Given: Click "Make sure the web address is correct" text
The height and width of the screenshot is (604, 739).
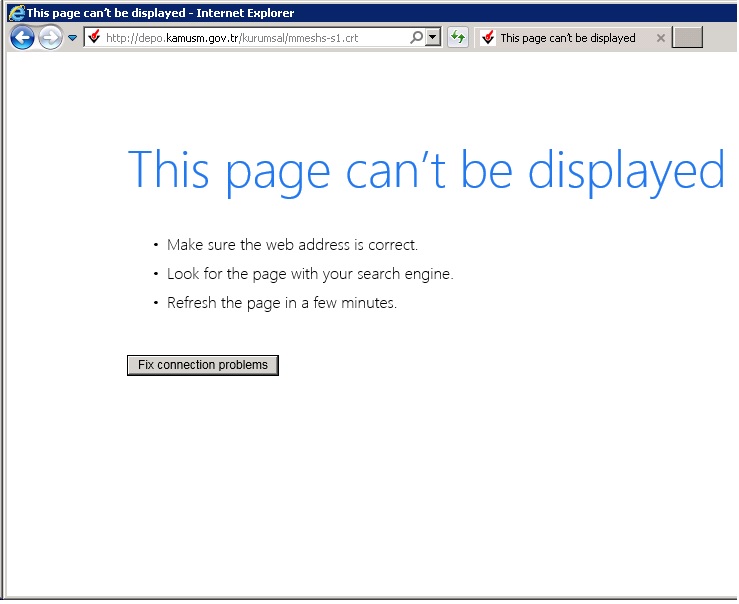Looking at the screenshot, I should (x=292, y=245).
